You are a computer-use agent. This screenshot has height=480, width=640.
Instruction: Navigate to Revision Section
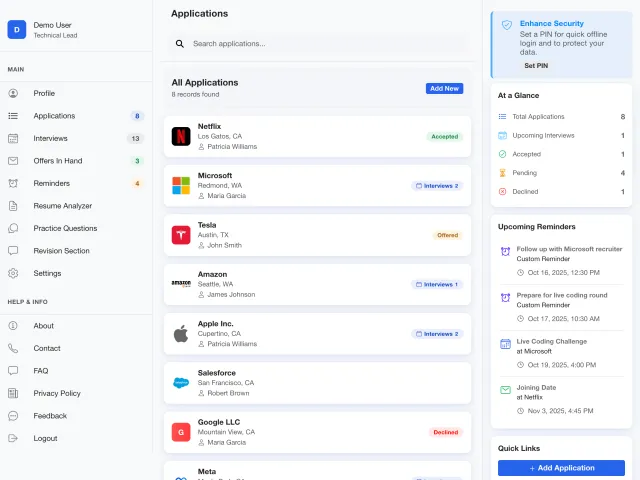(x=76, y=251)
